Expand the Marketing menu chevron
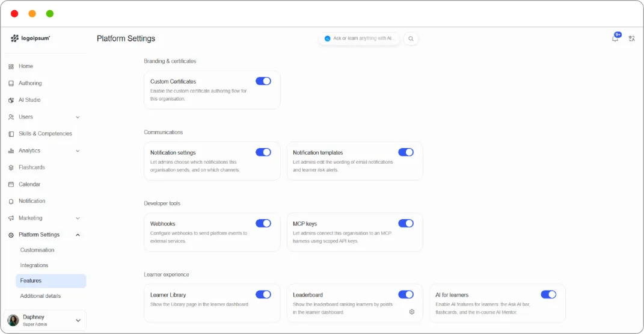This screenshot has width=644, height=334. [x=78, y=218]
